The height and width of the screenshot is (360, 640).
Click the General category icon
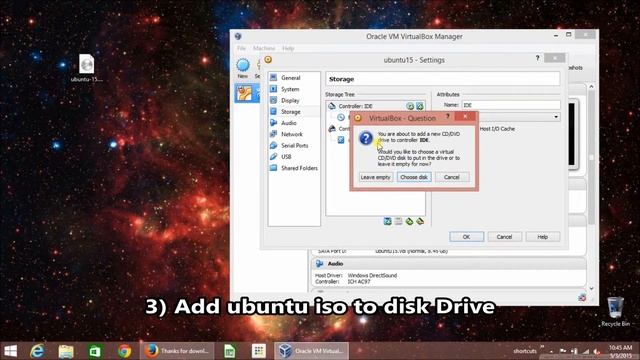(x=273, y=78)
